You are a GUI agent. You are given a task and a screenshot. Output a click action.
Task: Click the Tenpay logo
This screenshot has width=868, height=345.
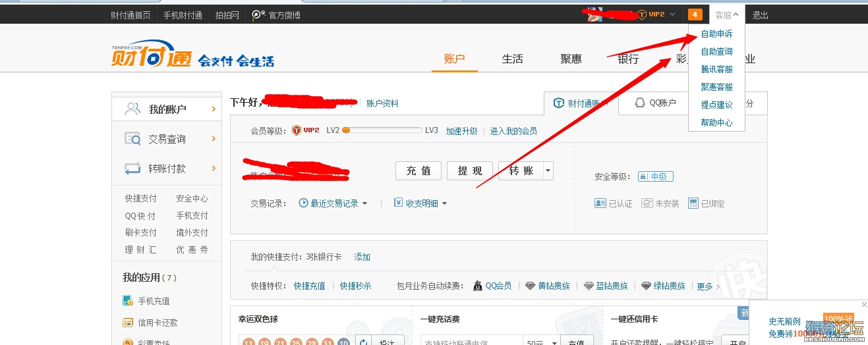click(x=152, y=54)
